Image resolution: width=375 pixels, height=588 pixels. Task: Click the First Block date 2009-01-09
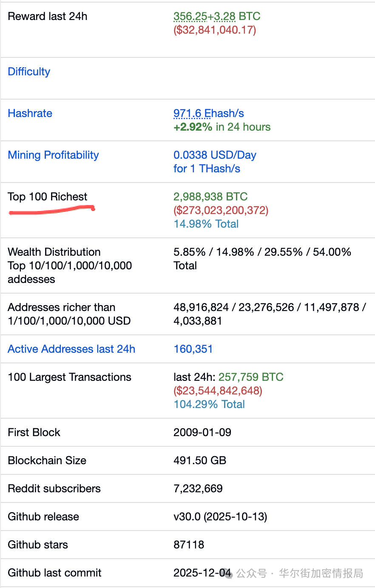point(202,432)
